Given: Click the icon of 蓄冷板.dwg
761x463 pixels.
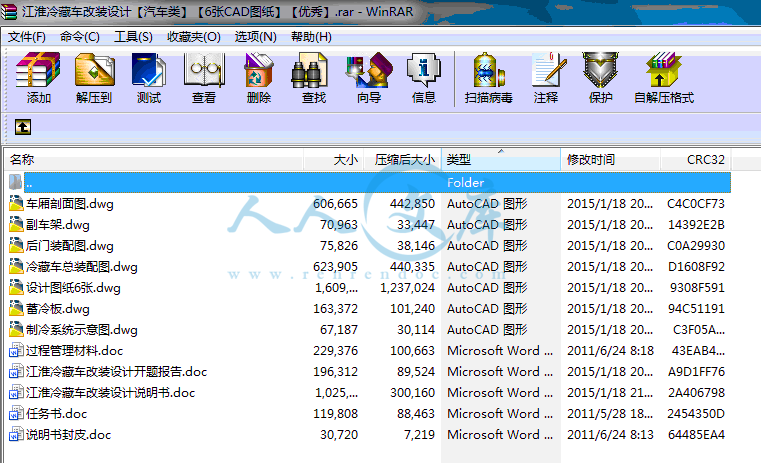Looking at the screenshot, I should tap(16, 308).
